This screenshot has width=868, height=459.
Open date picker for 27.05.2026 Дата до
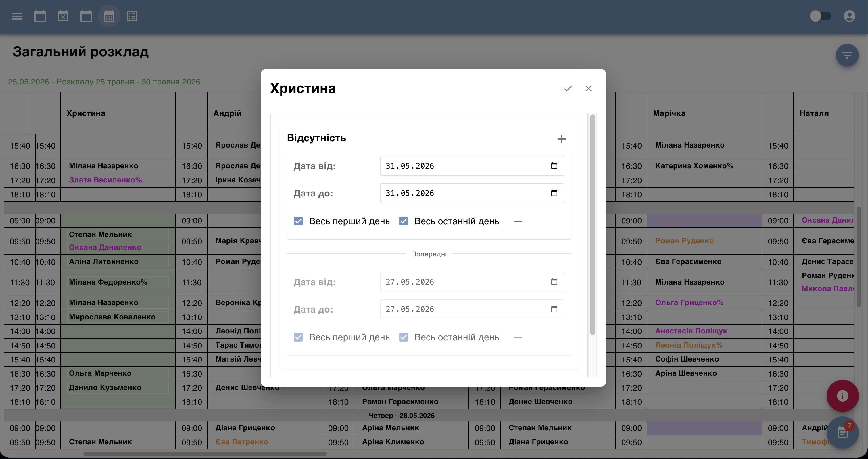554,309
